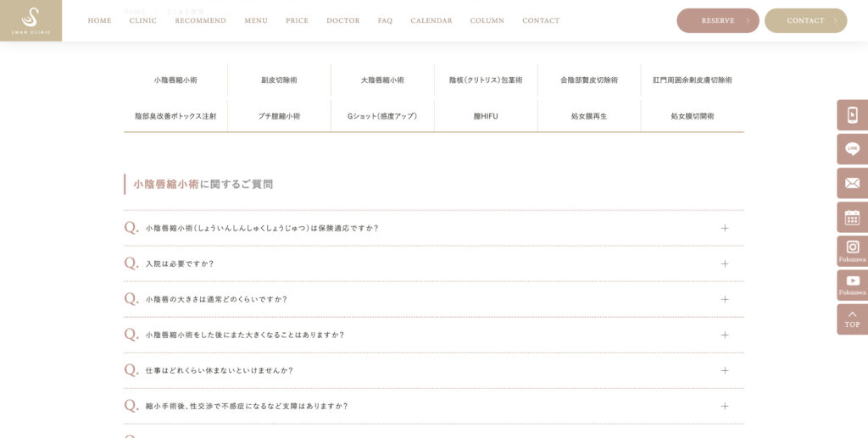This screenshot has width=868, height=438.
Task: Expand plus for 保険適応ですか question
Action: click(725, 228)
